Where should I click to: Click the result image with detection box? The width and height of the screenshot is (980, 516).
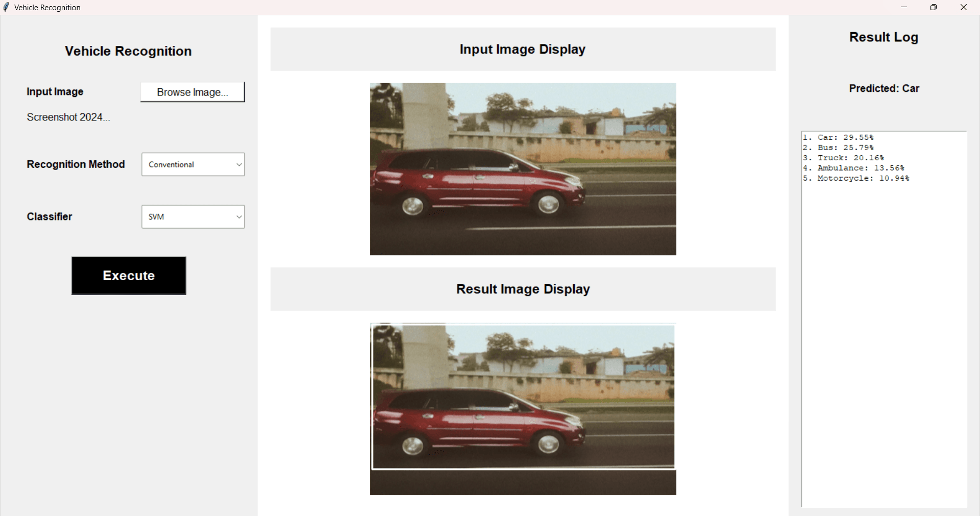[x=523, y=408]
